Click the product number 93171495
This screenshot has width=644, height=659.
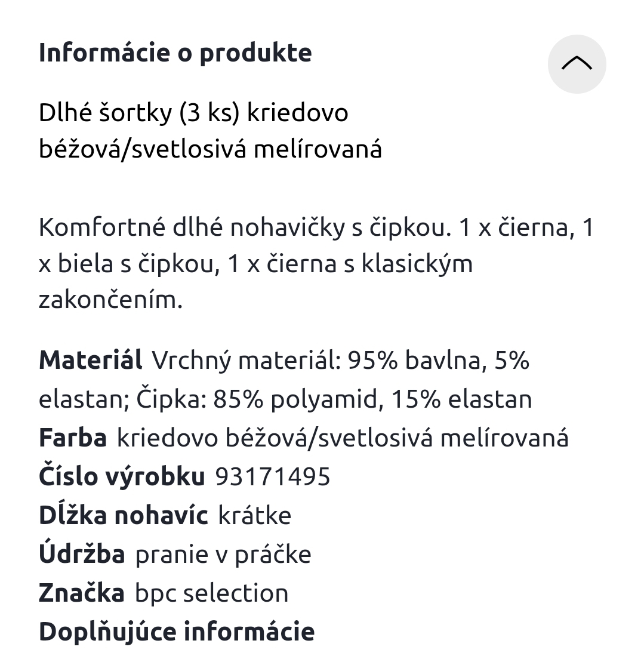point(272,477)
